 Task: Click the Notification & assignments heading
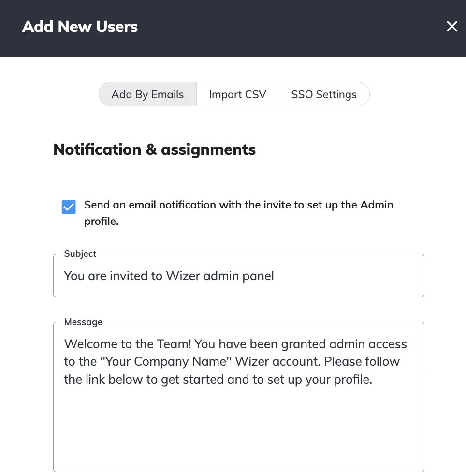pos(155,149)
